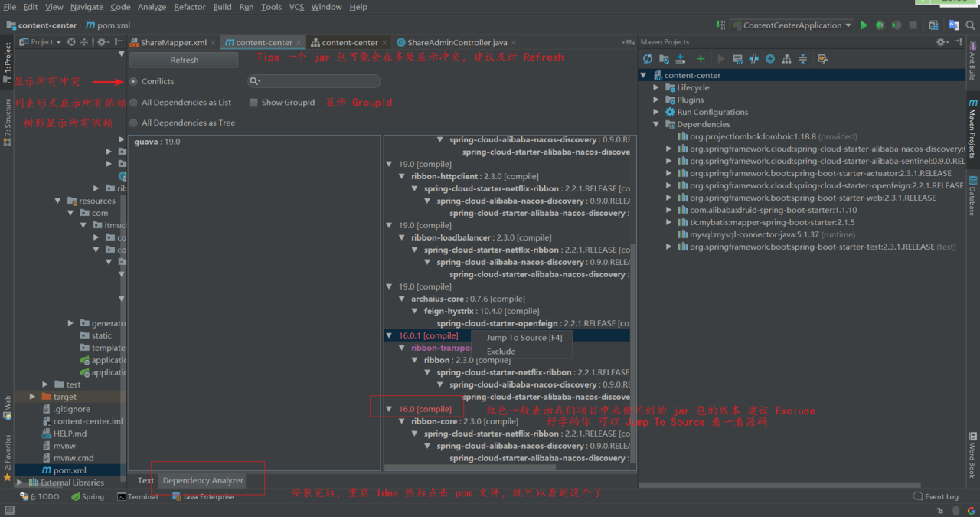
Task: Enable the Show GroupId checkbox
Action: tap(253, 102)
